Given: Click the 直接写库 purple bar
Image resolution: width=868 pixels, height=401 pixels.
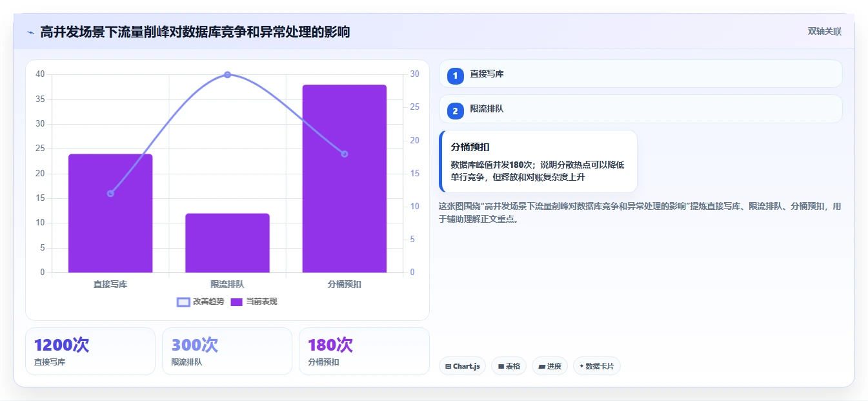Looking at the screenshot, I should (x=110, y=213).
